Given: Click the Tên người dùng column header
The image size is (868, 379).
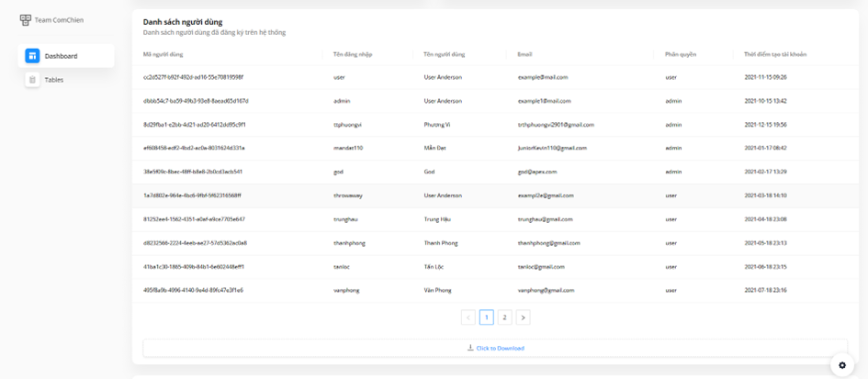Looking at the screenshot, I should point(444,54).
